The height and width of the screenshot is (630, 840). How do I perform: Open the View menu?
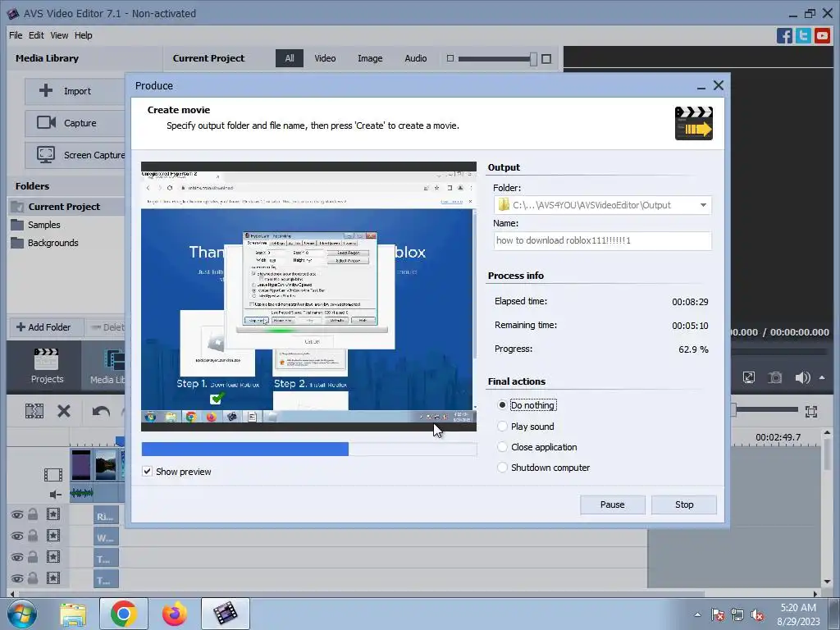click(59, 35)
